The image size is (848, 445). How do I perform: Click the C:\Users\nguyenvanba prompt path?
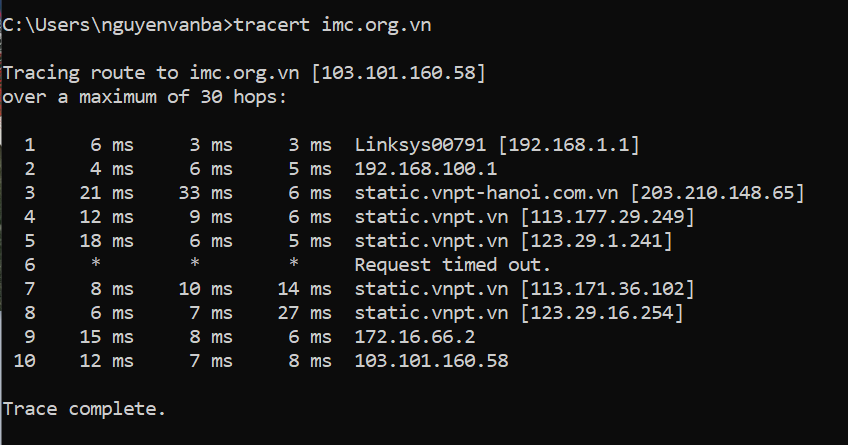tap(112, 25)
